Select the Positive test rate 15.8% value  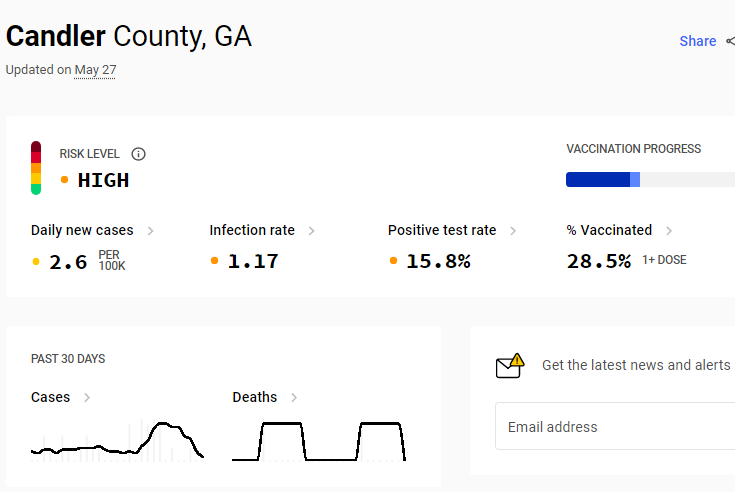(x=438, y=261)
